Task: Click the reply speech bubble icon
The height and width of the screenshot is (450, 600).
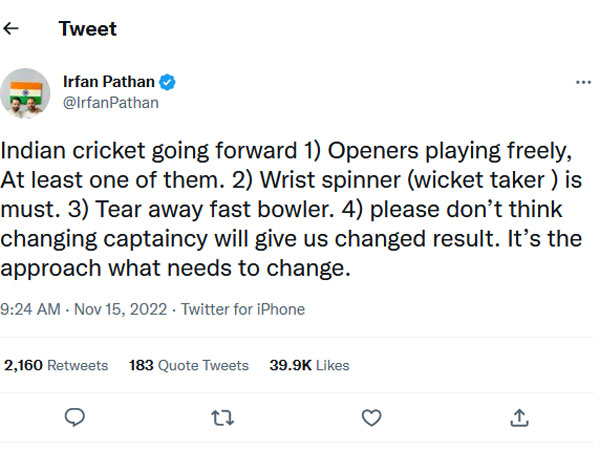Action: [x=73, y=417]
